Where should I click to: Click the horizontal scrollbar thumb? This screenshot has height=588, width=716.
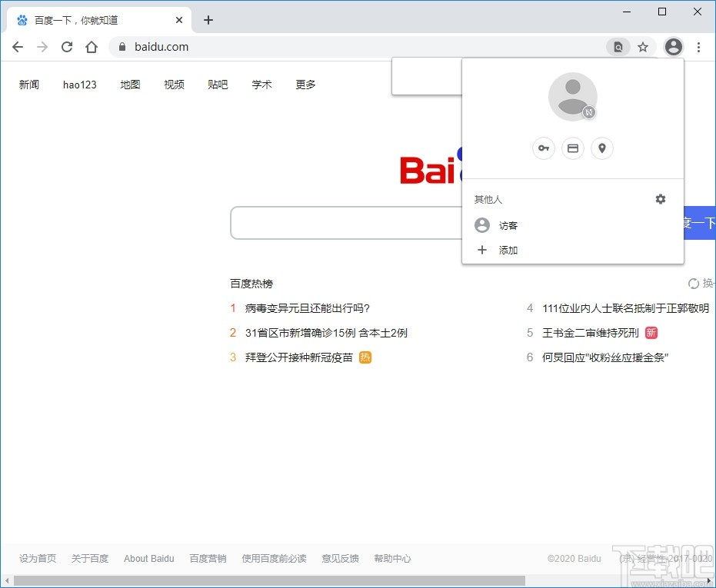point(269,580)
